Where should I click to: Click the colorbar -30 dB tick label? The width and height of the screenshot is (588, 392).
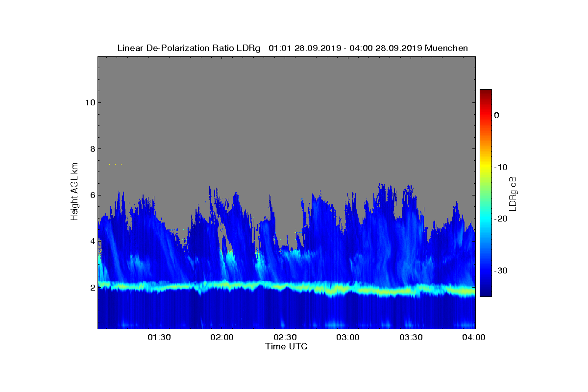500,270
